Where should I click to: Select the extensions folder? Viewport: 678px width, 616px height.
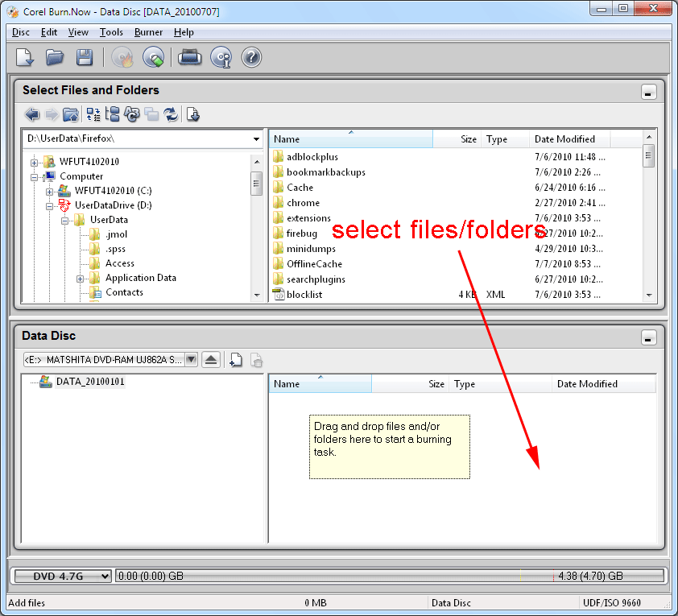click(x=308, y=218)
